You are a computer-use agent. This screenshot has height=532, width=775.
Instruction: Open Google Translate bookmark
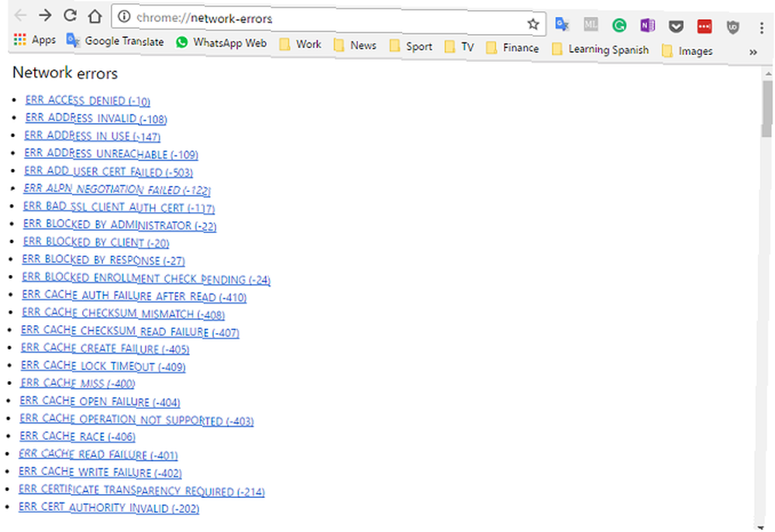tap(115, 41)
